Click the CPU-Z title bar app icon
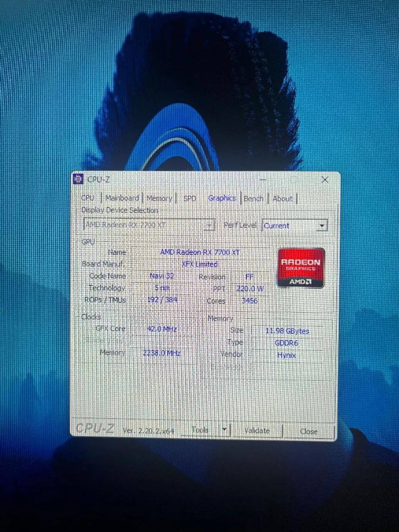 78,179
